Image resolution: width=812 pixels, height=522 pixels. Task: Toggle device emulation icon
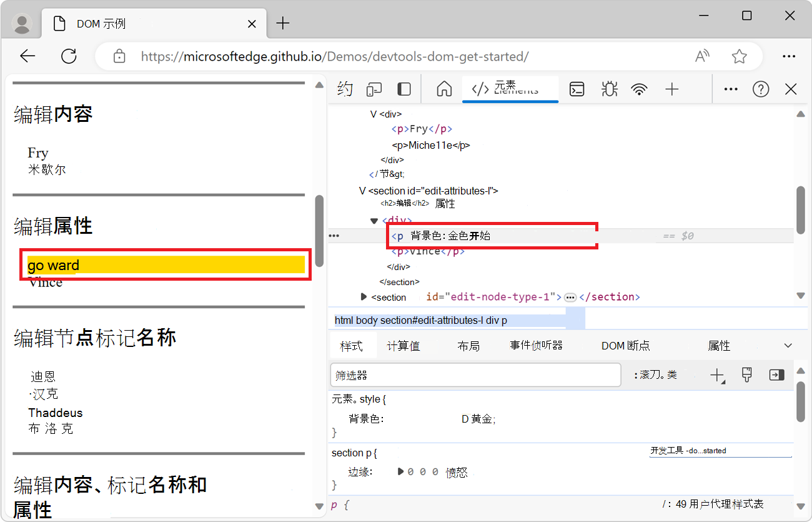pyautogui.click(x=374, y=89)
